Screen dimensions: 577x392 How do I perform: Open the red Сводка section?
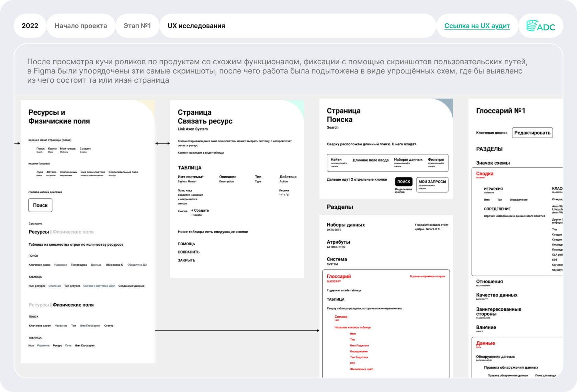coord(485,174)
